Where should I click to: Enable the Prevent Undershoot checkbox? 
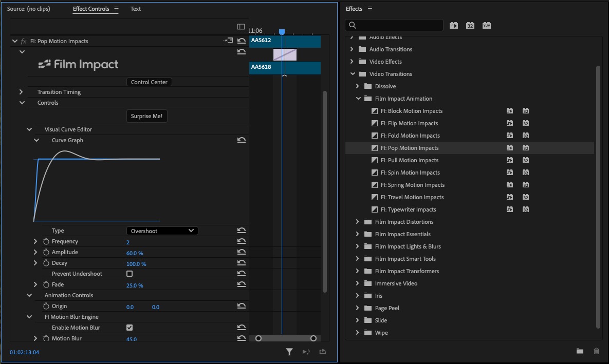tap(130, 274)
